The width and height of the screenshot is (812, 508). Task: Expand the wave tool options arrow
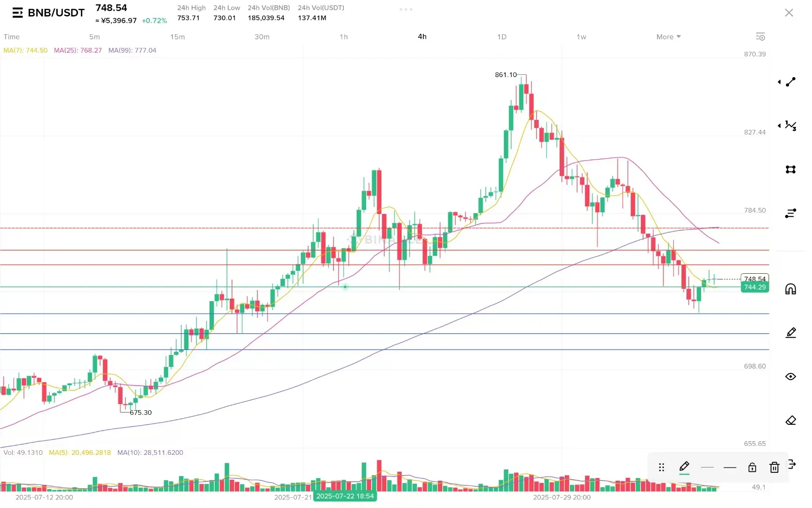pyautogui.click(x=779, y=126)
